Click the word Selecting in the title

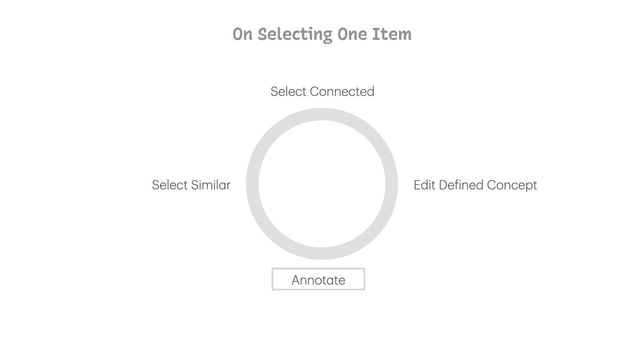[295, 34]
